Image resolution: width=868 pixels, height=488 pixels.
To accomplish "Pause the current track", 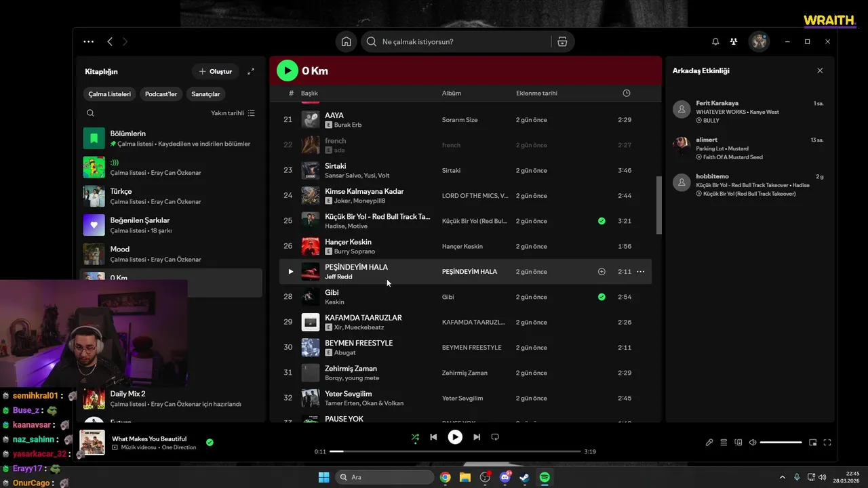I will [455, 437].
